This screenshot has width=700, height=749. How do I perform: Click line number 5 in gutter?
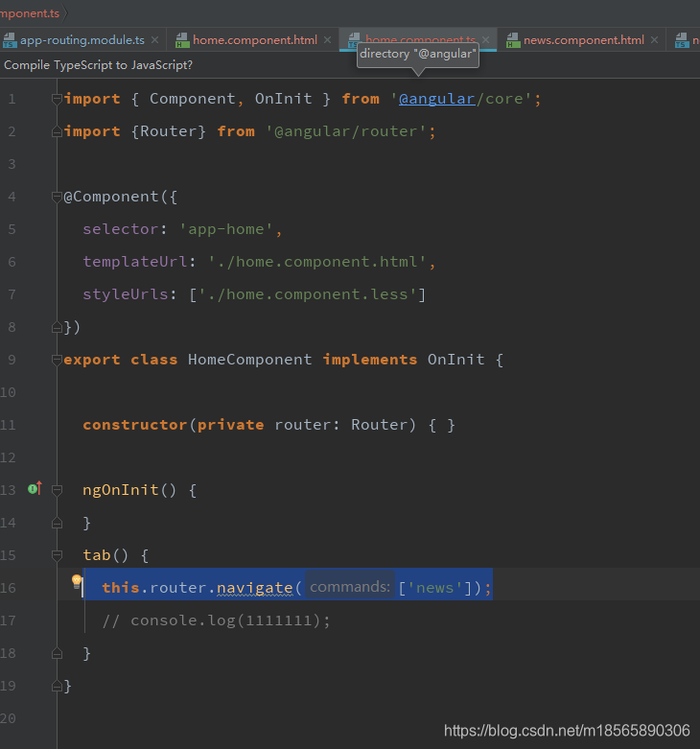click(12, 229)
